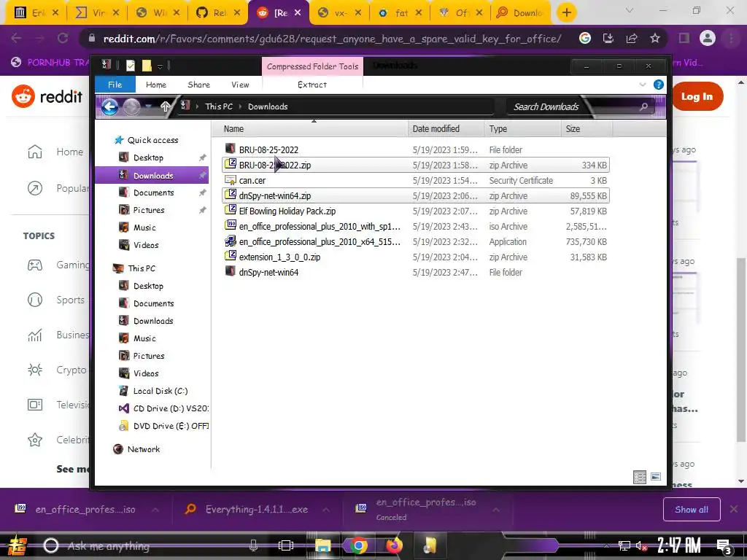747x560 pixels.
Task: Toggle pin on Quick access Desktop
Action: point(203,157)
